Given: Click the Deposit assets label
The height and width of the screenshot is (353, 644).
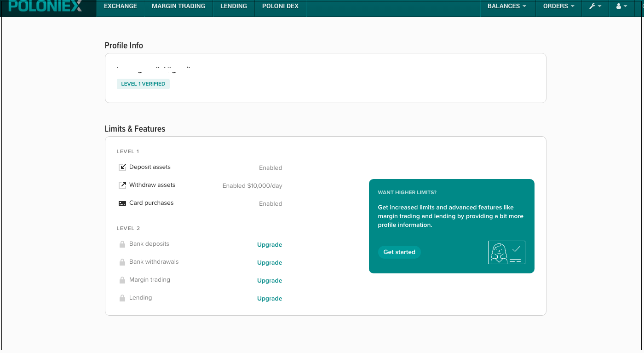Looking at the screenshot, I should pyautogui.click(x=150, y=167).
